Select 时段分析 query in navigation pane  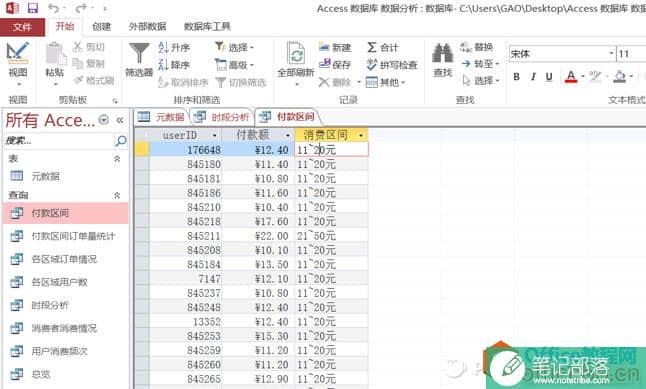(66, 305)
